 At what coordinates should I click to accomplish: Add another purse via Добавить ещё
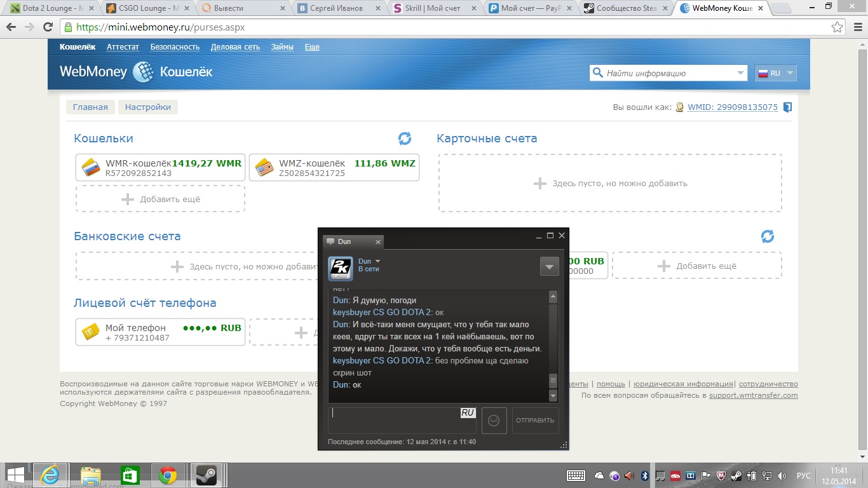tap(160, 199)
